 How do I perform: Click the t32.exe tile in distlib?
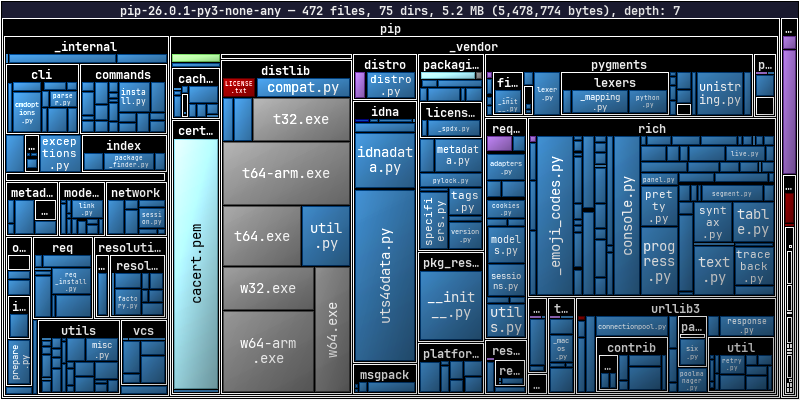(x=301, y=119)
